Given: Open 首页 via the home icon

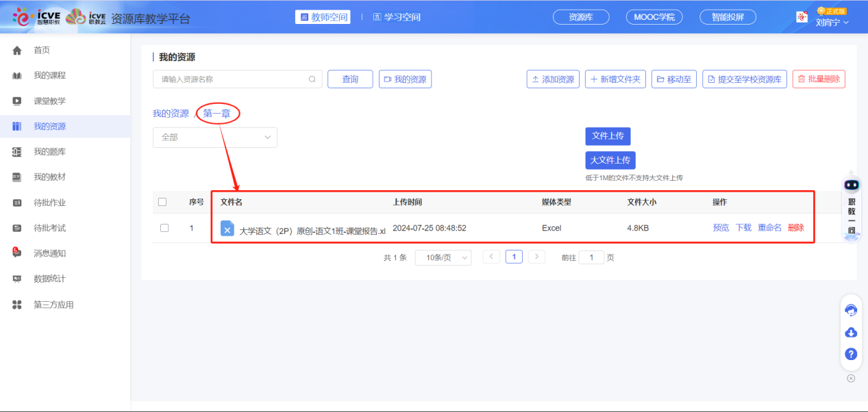Looking at the screenshot, I should (x=16, y=49).
